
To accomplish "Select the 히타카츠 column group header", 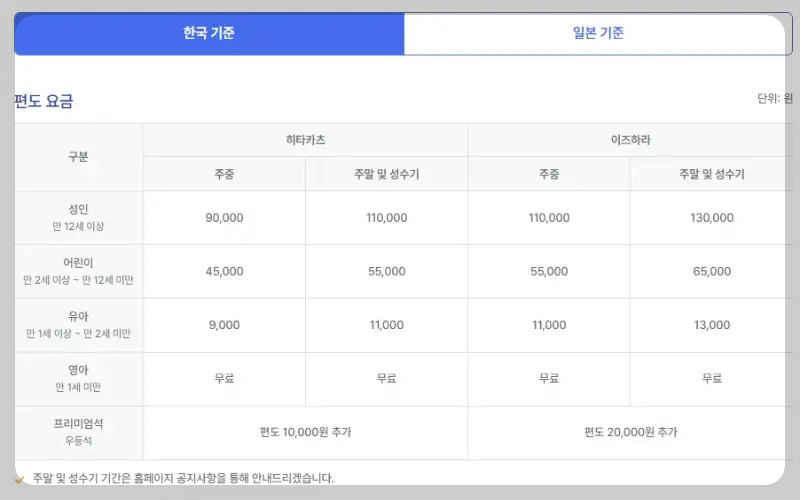I will tap(305, 140).
